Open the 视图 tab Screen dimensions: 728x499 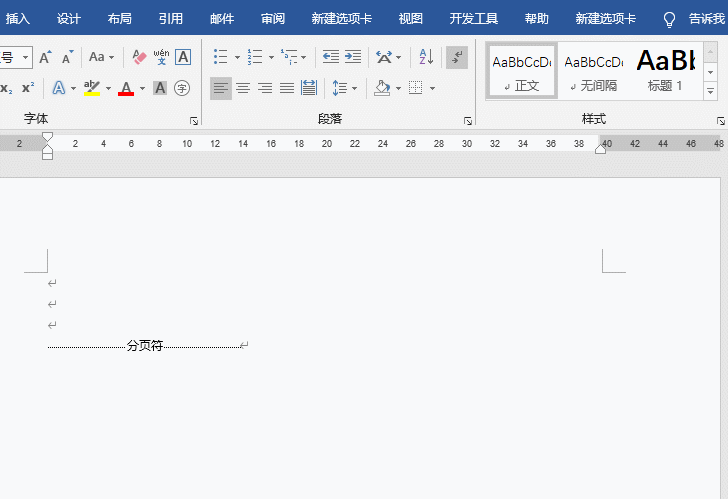pyautogui.click(x=411, y=19)
